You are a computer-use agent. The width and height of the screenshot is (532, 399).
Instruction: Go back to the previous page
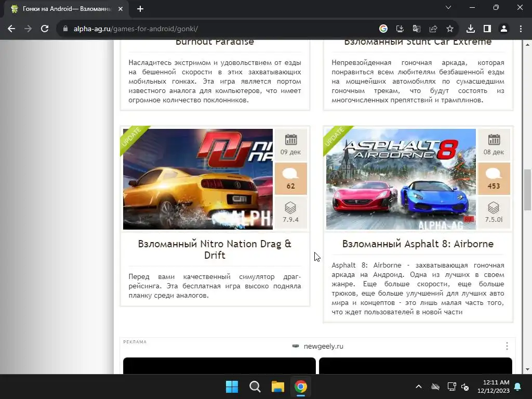pos(11,29)
